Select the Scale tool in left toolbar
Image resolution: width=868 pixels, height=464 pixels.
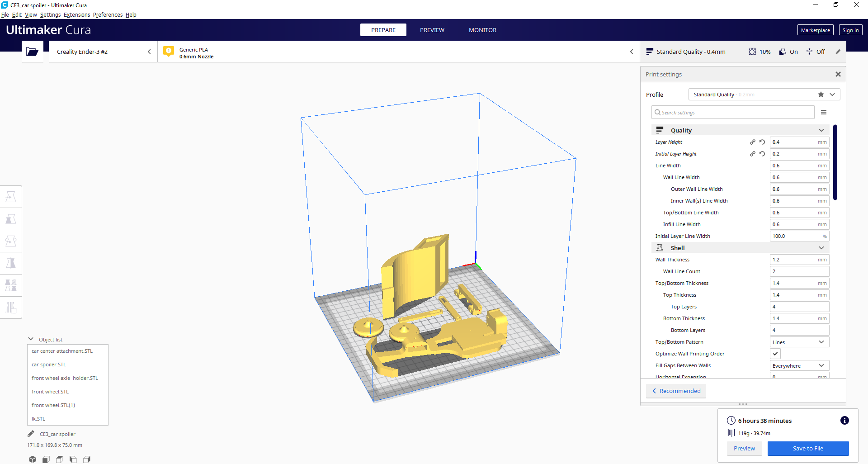tap(11, 219)
